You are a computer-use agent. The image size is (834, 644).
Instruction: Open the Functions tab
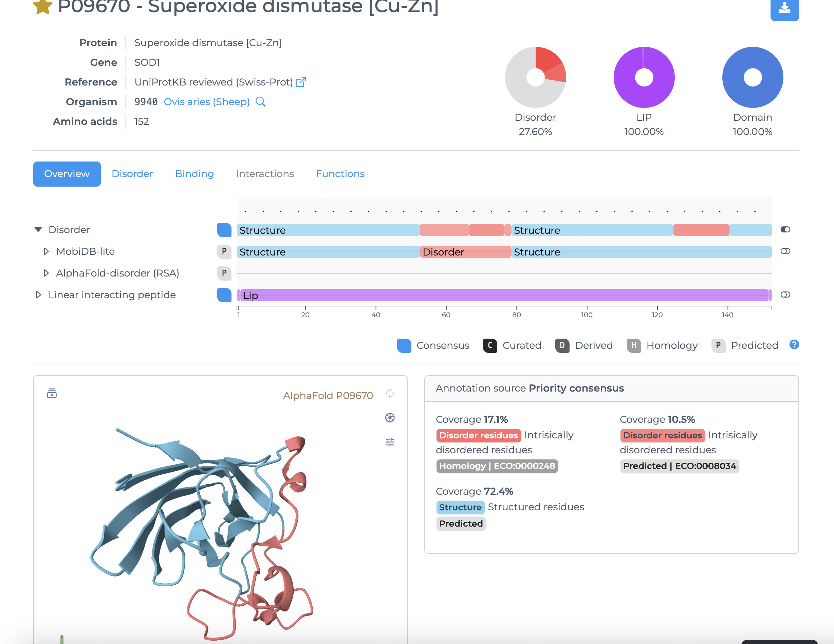340,174
